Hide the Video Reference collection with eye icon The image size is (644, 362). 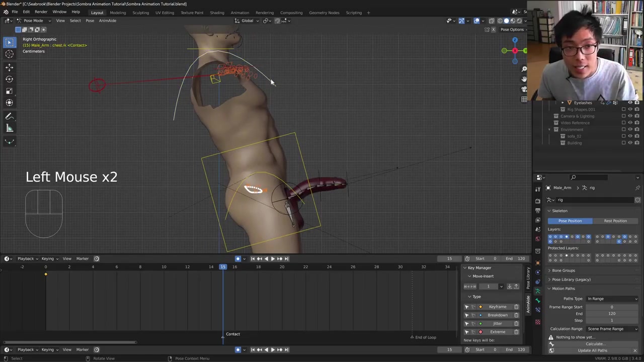tap(630, 123)
